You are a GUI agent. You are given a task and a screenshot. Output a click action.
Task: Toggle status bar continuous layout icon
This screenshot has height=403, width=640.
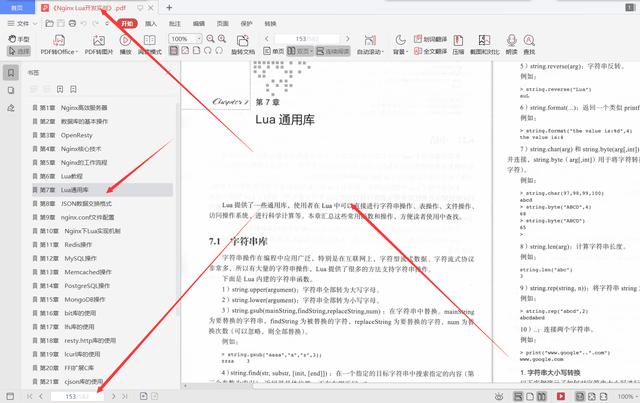tap(518, 396)
